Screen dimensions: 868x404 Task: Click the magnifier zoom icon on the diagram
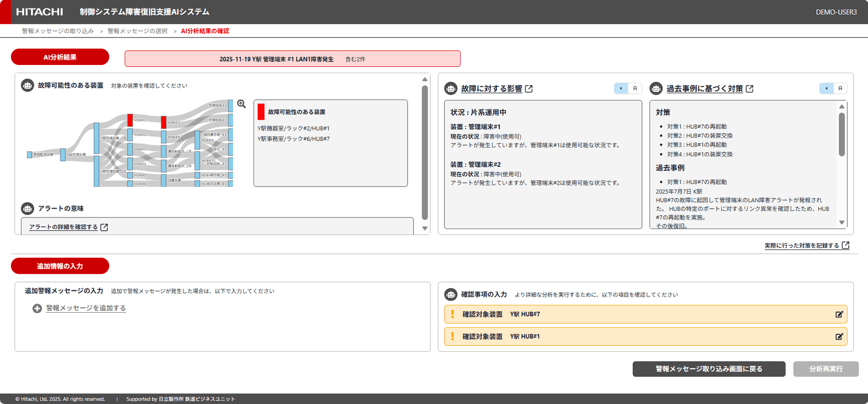(241, 104)
